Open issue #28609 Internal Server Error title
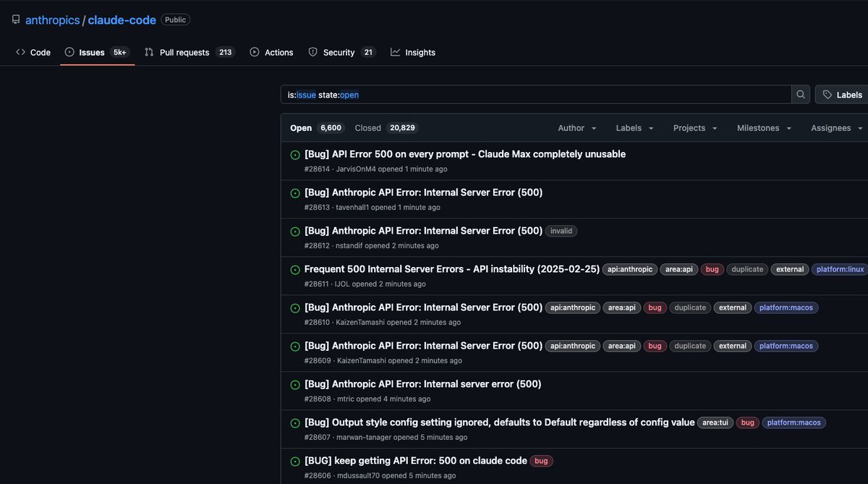Viewport: 868px width, 484px height. coord(423,346)
